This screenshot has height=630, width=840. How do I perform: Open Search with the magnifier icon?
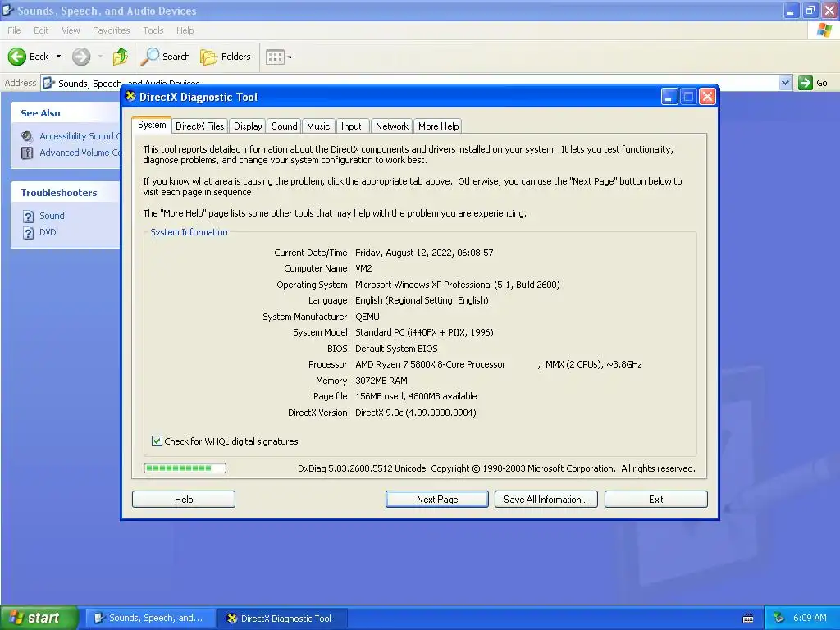(150, 57)
